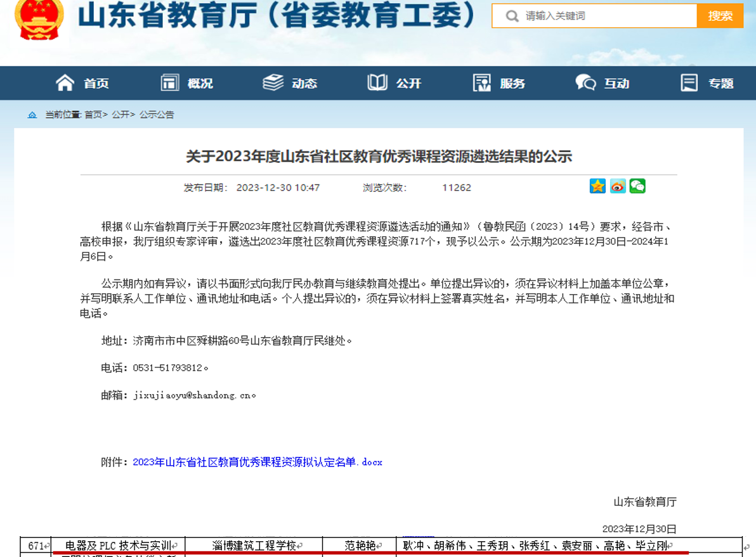Click the email jixujiaoyu@shandong.cn

192,395
